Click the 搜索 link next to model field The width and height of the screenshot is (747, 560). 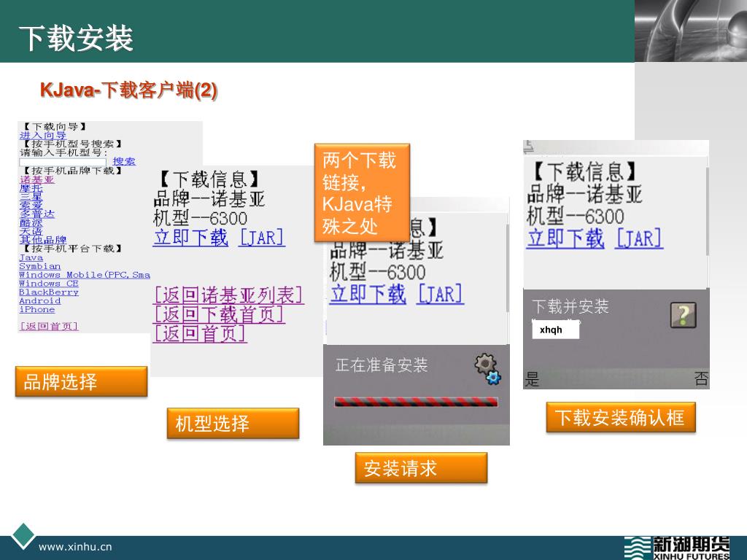[x=124, y=161]
